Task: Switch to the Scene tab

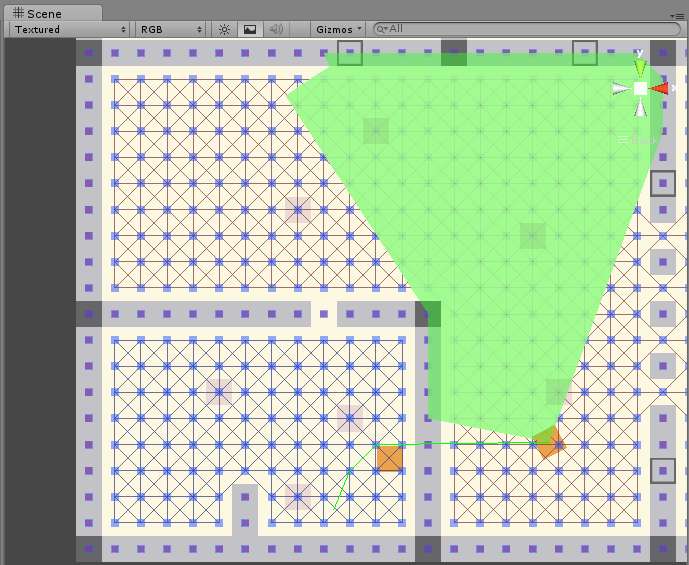Action: coord(53,13)
